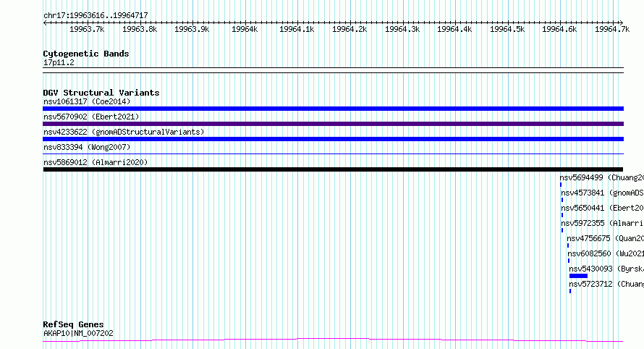Select variant nsv5694499 label
Image resolution: width=644 pixels, height=349 pixels.
coord(602,177)
